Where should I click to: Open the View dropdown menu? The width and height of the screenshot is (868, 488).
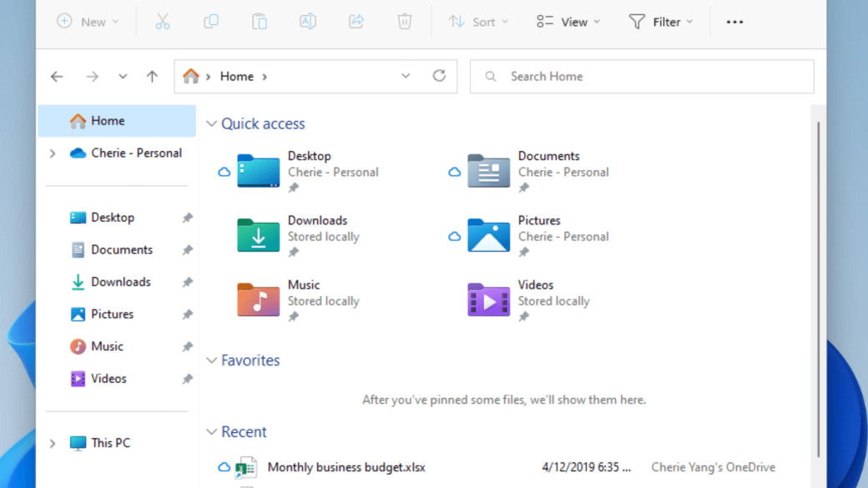click(568, 22)
